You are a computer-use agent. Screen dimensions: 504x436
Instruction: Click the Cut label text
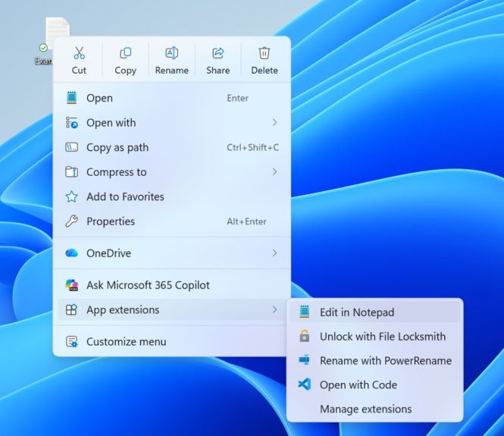(79, 70)
